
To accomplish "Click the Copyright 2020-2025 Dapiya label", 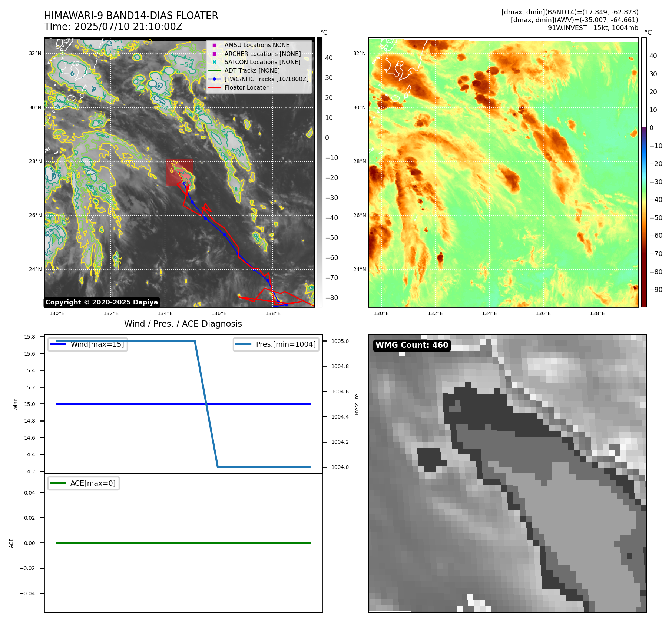I will click(102, 302).
